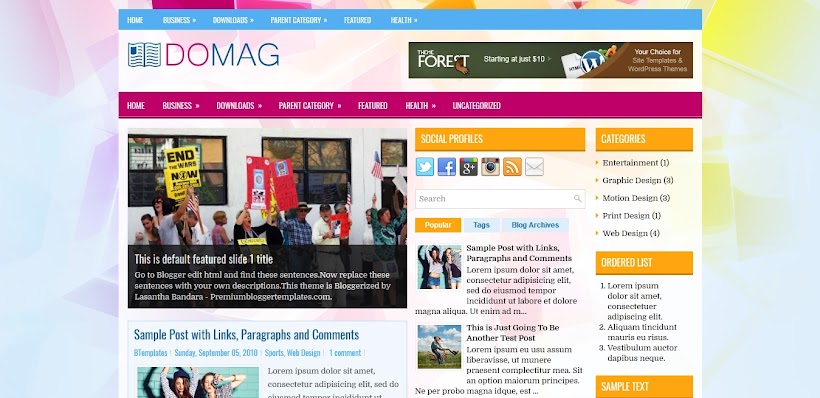The height and width of the screenshot is (398, 820).
Task: Click the DOMAG newspaper logo icon
Action: 144,55
